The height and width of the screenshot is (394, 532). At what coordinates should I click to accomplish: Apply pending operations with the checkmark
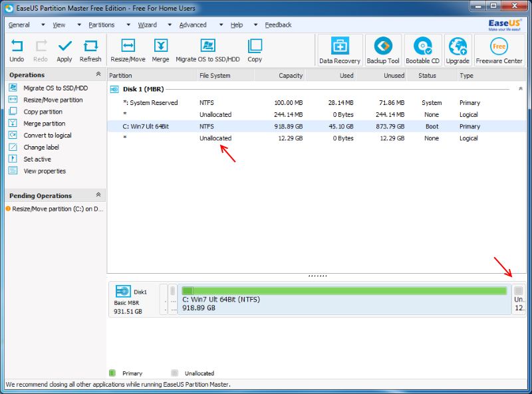[65, 46]
